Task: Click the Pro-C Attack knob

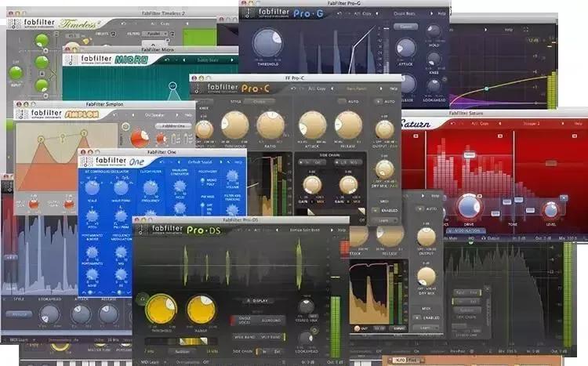Action: pyautogui.click(x=312, y=125)
